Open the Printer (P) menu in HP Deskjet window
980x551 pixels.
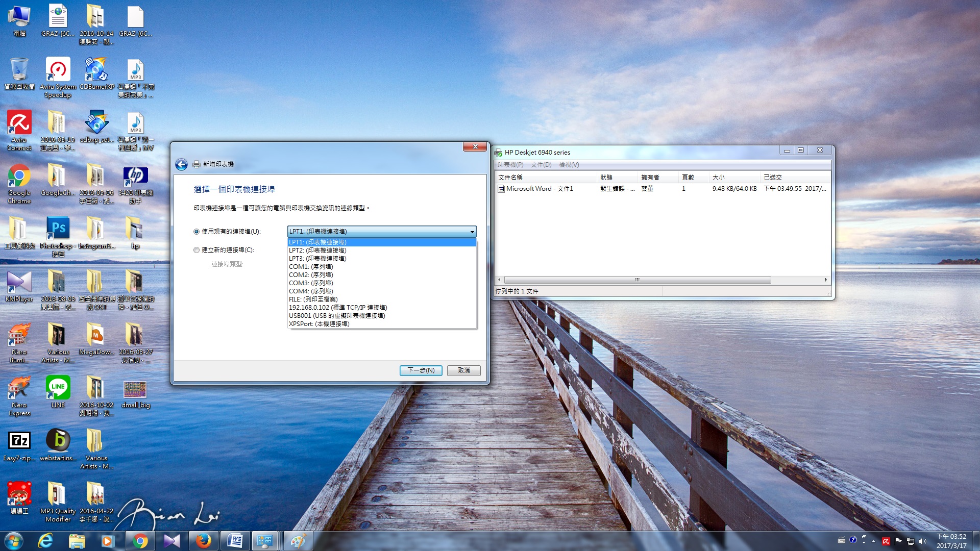coord(510,165)
